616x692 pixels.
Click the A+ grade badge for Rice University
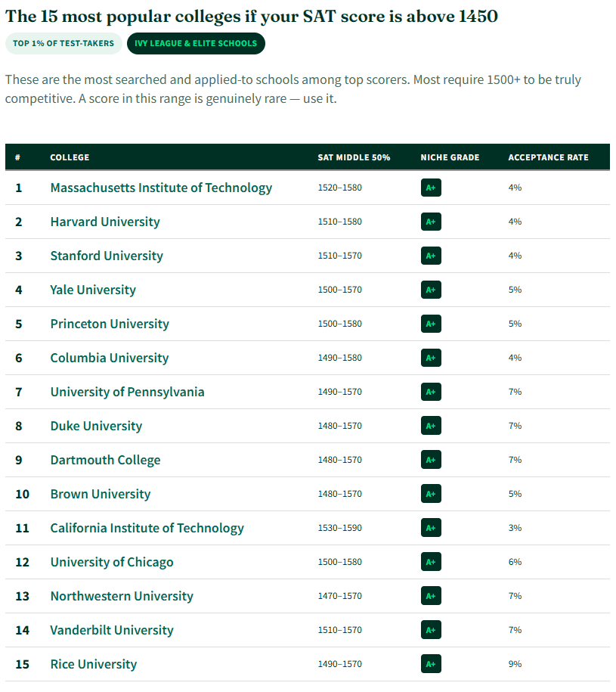[431, 664]
